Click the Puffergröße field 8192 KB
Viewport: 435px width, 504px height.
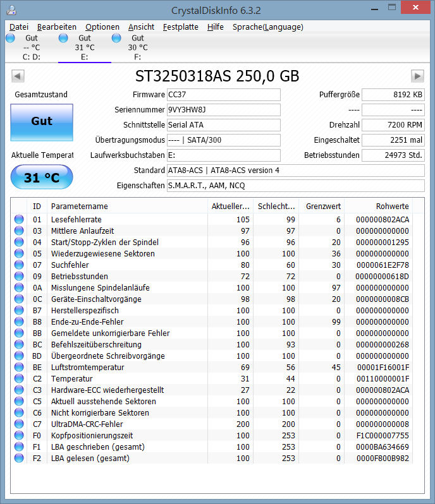(393, 95)
